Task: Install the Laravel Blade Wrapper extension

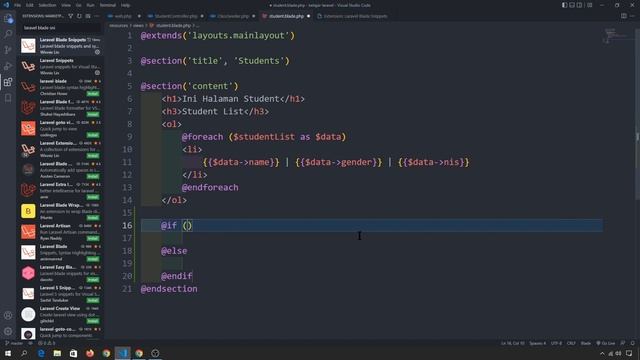Action: tap(93, 218)
